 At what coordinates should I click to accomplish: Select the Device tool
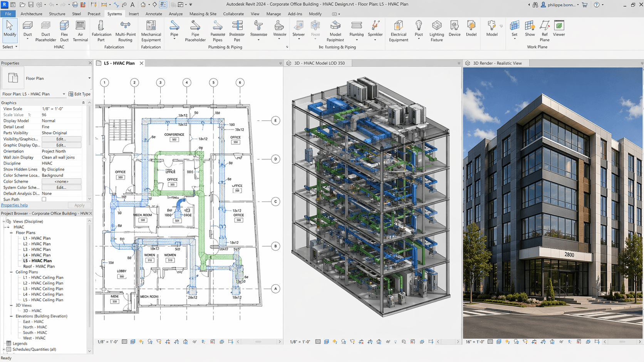point(454,29)
